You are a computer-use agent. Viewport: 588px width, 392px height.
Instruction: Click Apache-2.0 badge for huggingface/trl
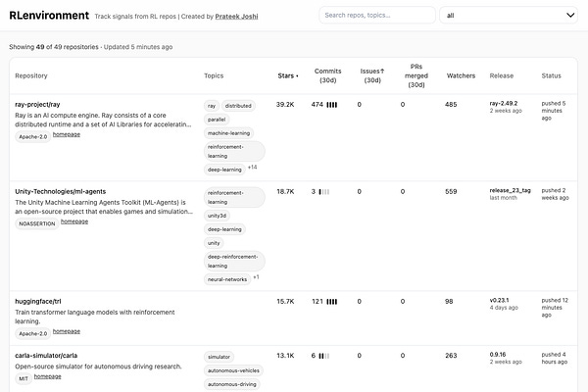click(33, 333)
